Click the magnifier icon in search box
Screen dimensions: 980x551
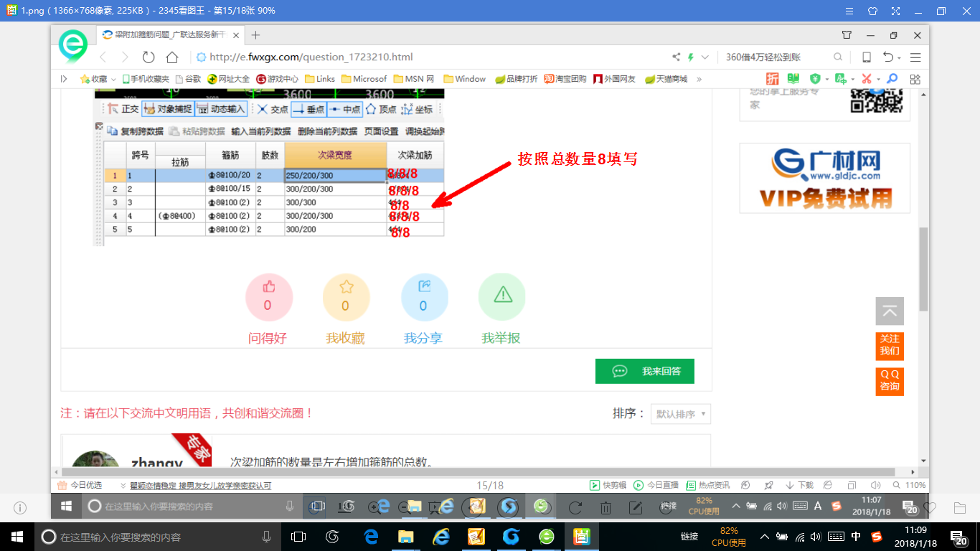pos(838,57)
